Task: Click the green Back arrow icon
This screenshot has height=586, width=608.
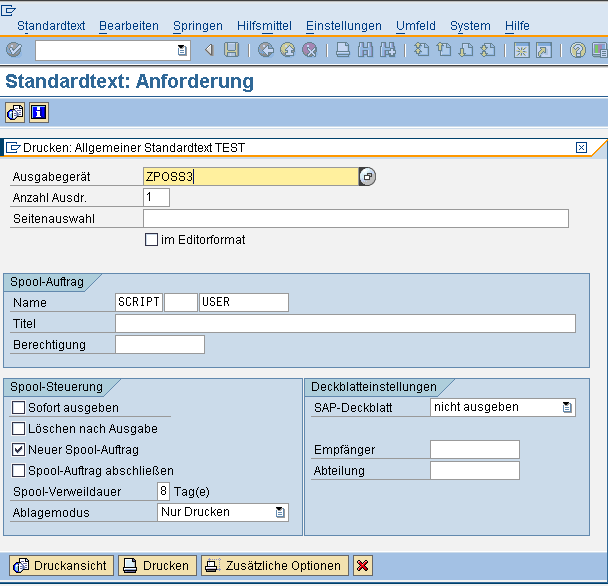Action: (x=265, y=50)
